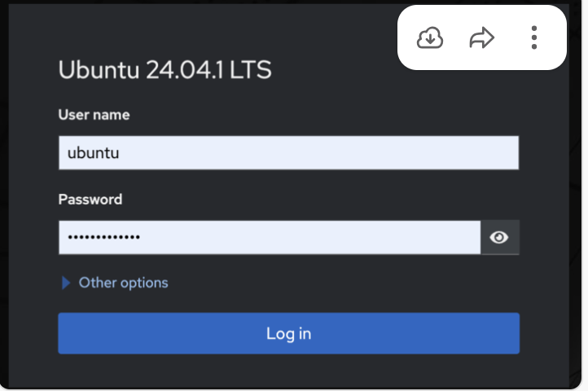Image resolution: width=588 pixels, height=391 pixels.
Task: Click the 'Password' field label
Action: [90, 200]
